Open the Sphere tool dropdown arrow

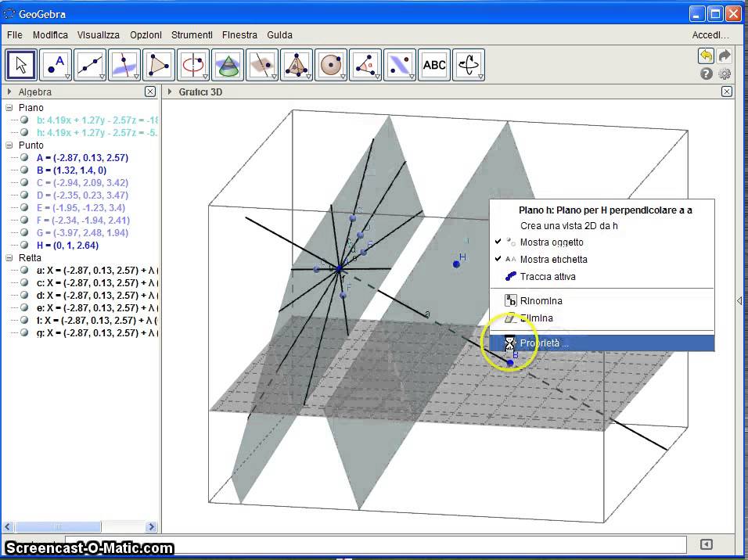click(x=343, y=77)
